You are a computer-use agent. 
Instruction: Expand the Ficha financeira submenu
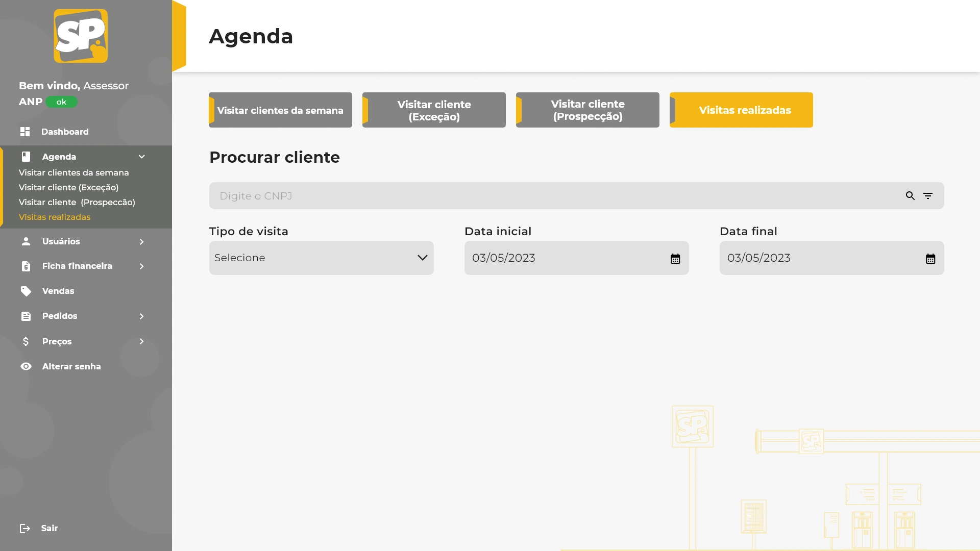pyautogui.click(x=142, y=266)
